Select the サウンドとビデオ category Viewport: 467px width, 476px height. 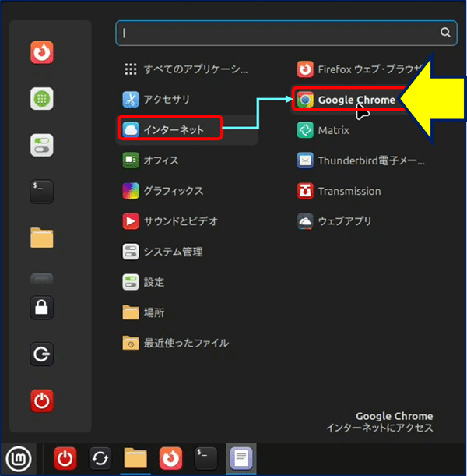[x=187, y=221]
